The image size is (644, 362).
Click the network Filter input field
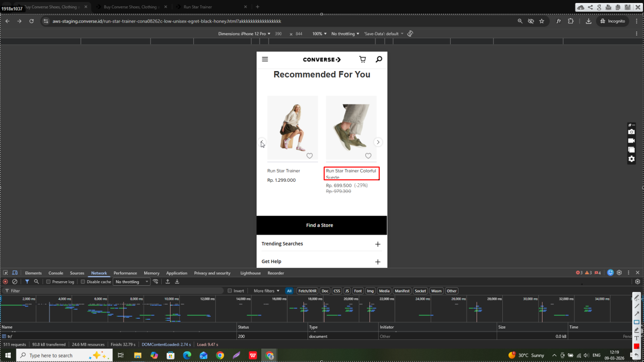point(113,291)
